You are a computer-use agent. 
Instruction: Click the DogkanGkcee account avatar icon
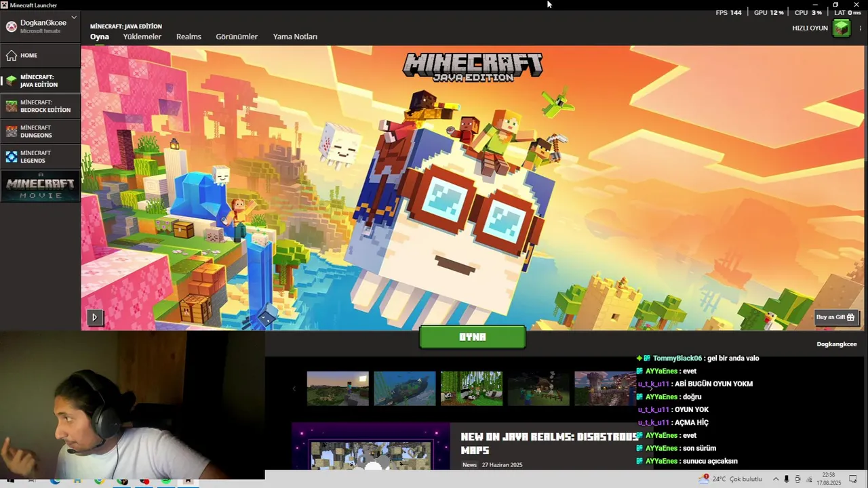click(x=12, y=26)
